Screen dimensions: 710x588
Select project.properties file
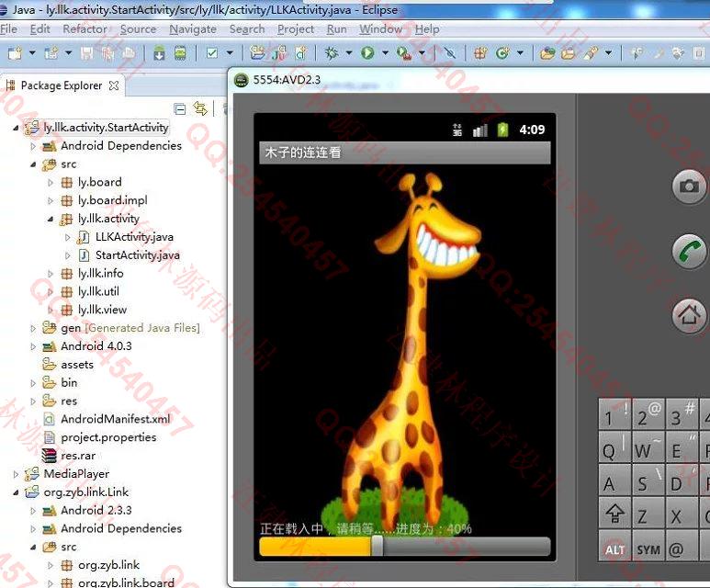tap(108, 437)
